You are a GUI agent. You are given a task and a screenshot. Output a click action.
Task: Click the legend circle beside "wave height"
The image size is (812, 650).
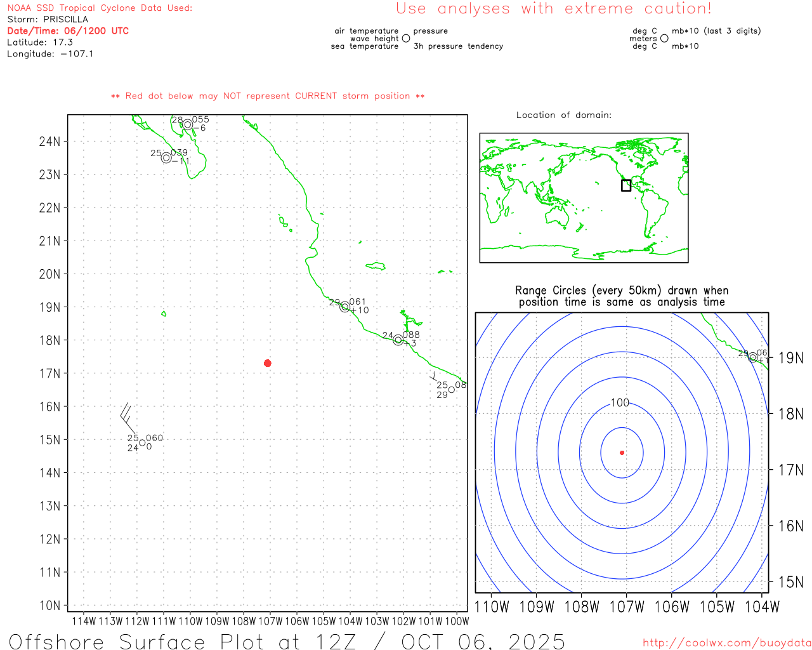(406, 38)
